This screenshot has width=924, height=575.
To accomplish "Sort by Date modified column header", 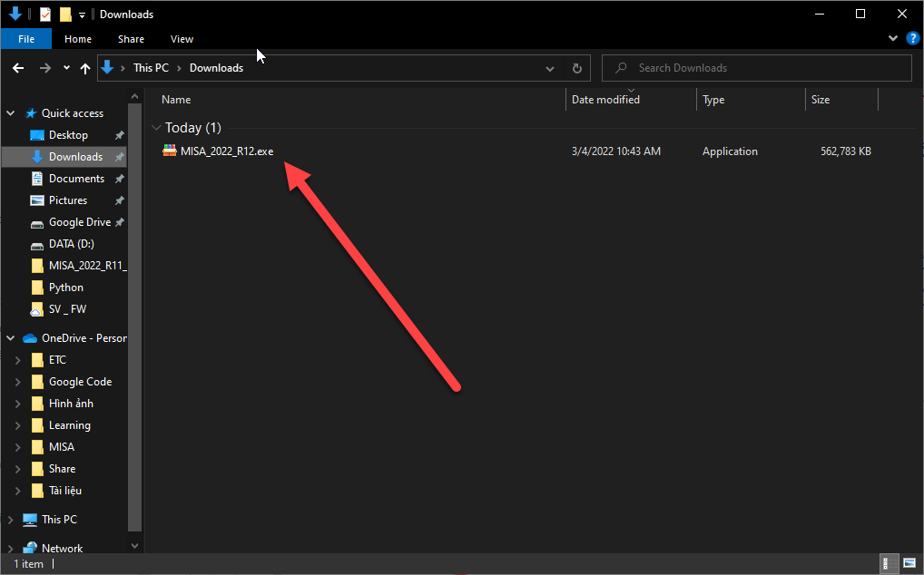I will click(605, 100).
